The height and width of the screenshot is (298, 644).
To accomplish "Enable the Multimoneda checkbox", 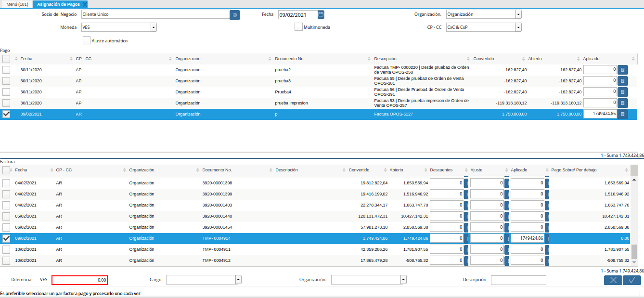I will coord(298,27).
